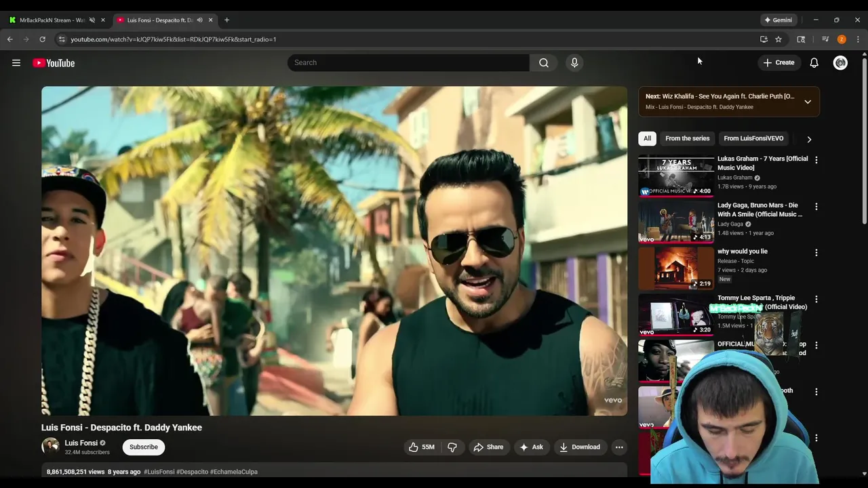Image resolution: width=868 pixels, height=488 pixels.
Task: Mute the MrBackPackN Stream tab
Action: [x=92, y=20]
